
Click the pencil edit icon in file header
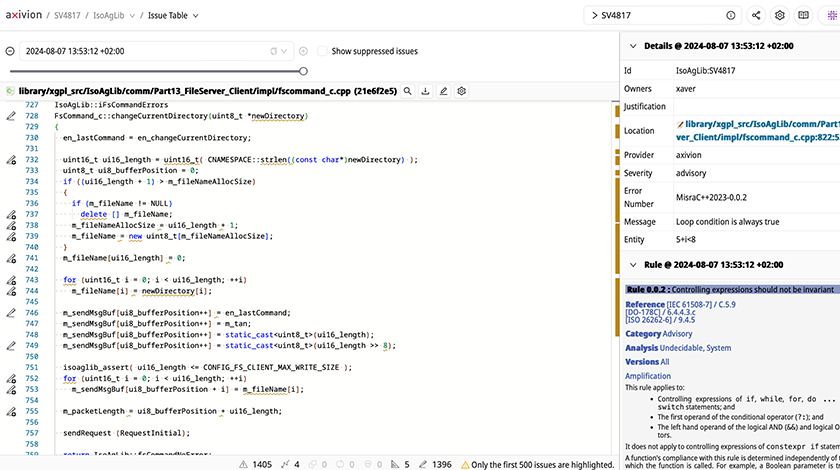444,91
